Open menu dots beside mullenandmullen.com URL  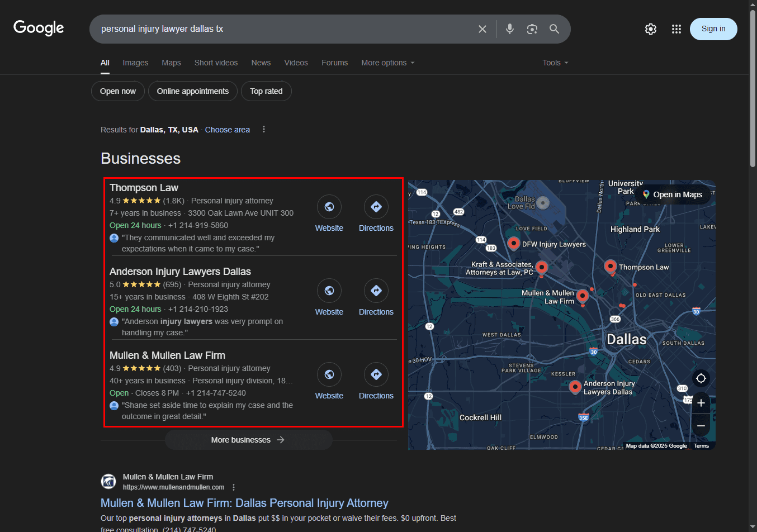234,487
